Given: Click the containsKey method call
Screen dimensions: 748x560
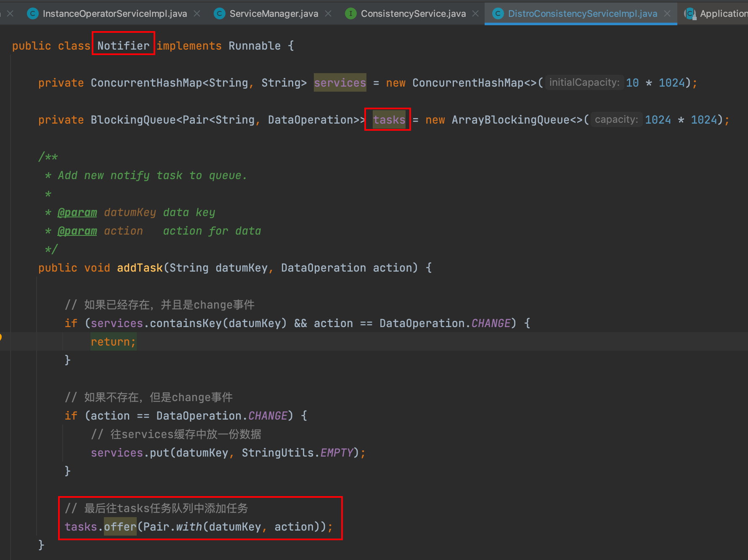Looking at the screenshot, I should (x=186, y=323).
